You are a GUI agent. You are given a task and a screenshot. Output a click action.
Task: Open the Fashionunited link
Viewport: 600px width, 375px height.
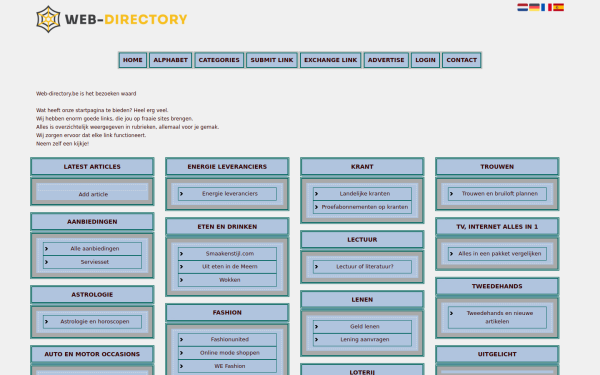pos(230,339)
